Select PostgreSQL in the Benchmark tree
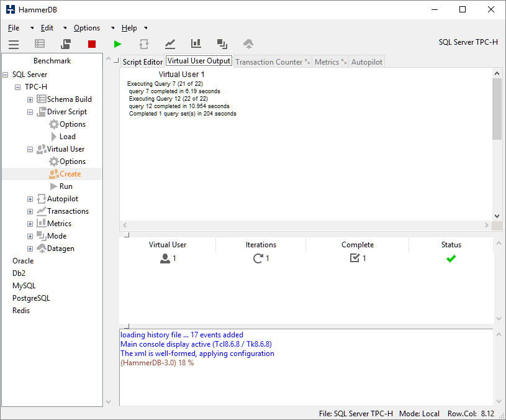Viewport: 506px width, 420px height. (x=31, y=298)
